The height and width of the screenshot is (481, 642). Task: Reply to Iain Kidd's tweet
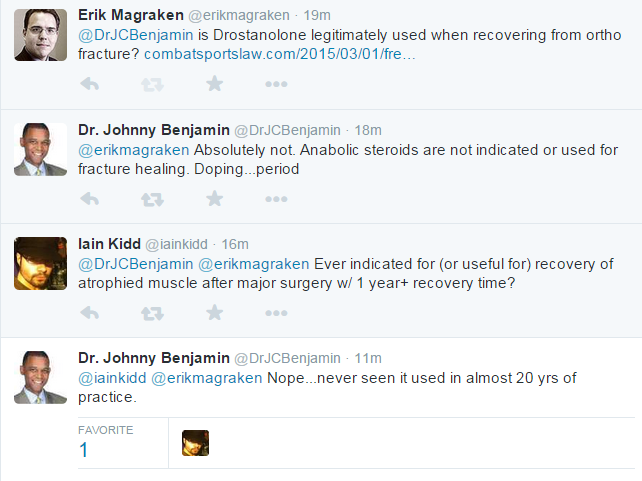click(x=89, y=313)
